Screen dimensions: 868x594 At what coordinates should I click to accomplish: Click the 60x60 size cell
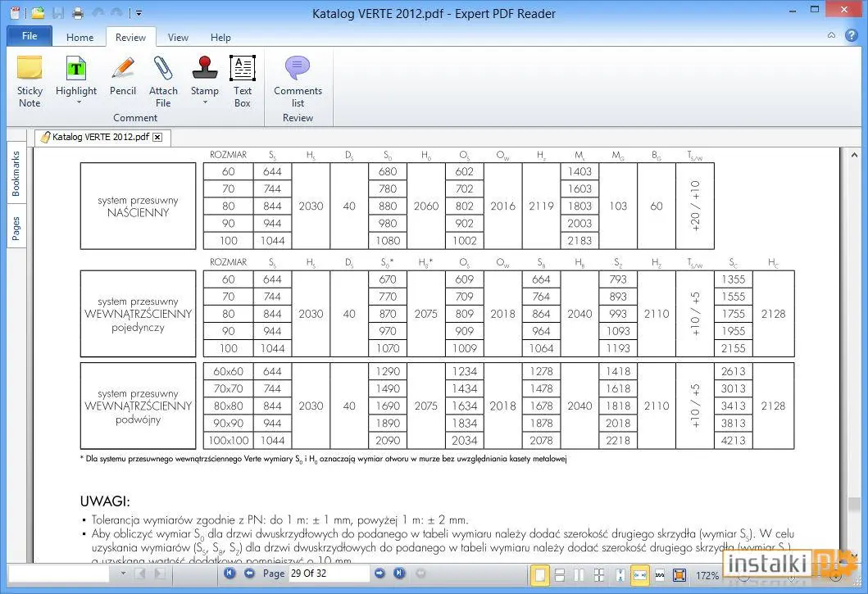pyautogui.click(x=228, y=371)
